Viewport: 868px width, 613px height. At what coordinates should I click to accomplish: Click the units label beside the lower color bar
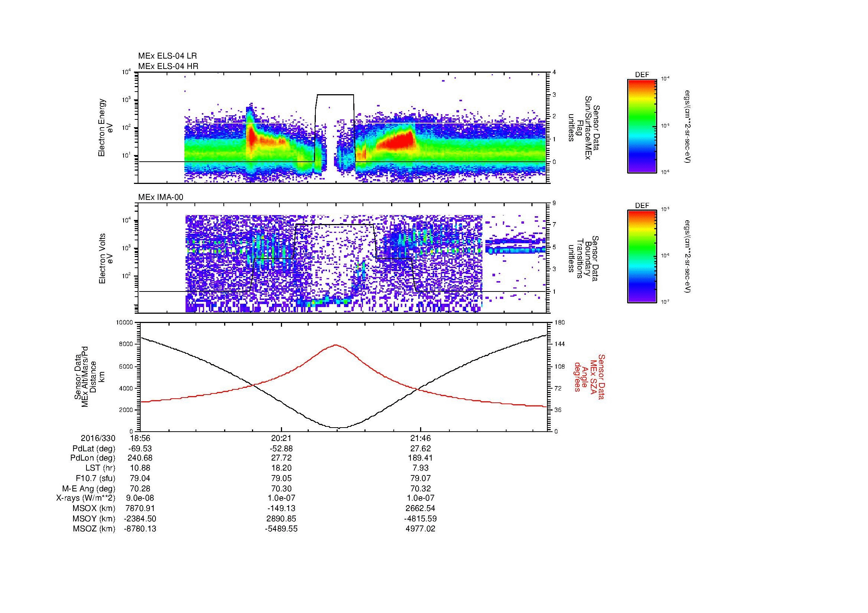[x=688, y=257]
